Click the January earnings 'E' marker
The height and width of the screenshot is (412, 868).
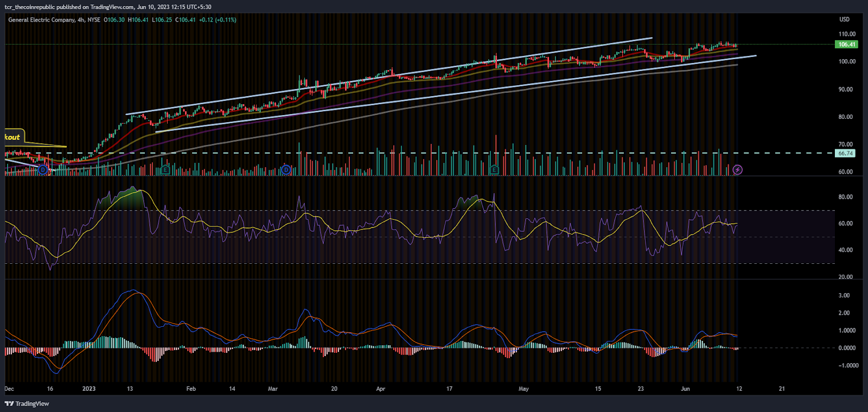165,170
